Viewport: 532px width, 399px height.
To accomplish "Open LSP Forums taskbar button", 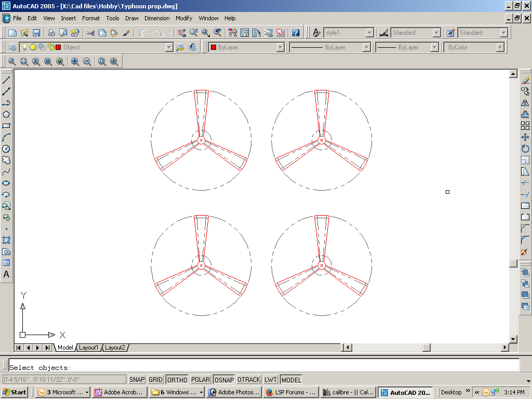I will (290, 392).
